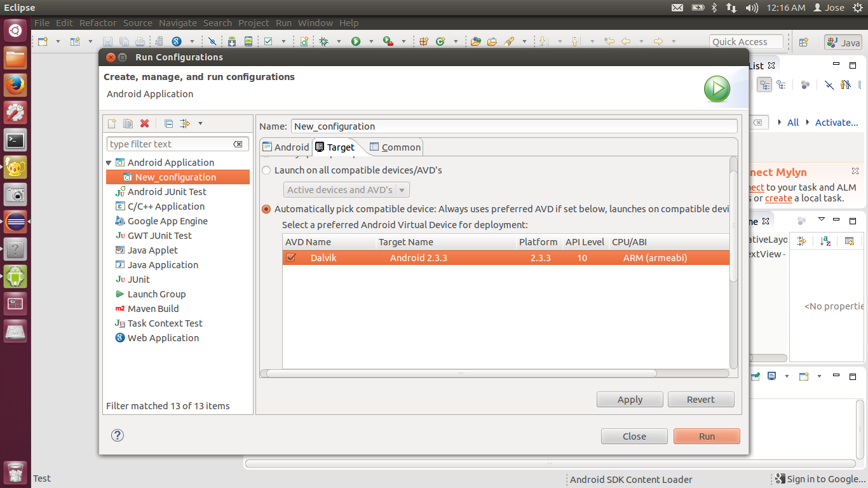Click the Scheduled presentation icon in Task List
Screen dimensions: 868x488
pos(781,85)
